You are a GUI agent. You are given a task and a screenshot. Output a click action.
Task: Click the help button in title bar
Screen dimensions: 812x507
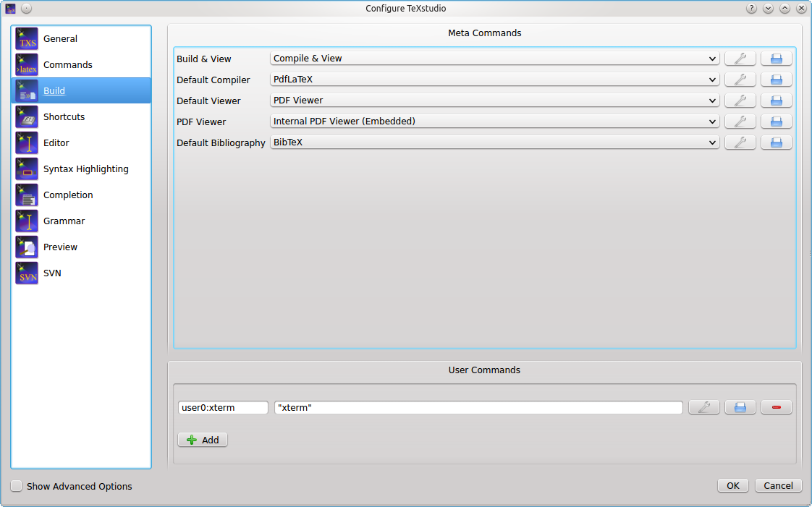(751, 8)
